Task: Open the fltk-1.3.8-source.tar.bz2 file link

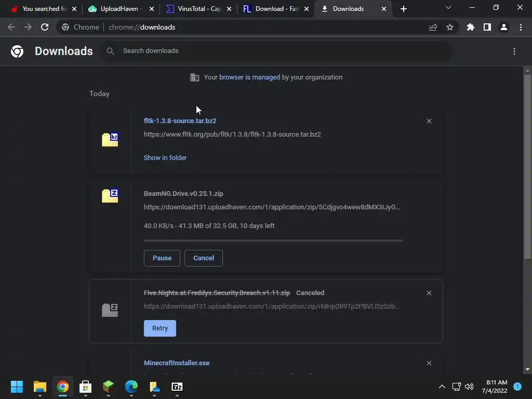Action: [x=180, y=121]
